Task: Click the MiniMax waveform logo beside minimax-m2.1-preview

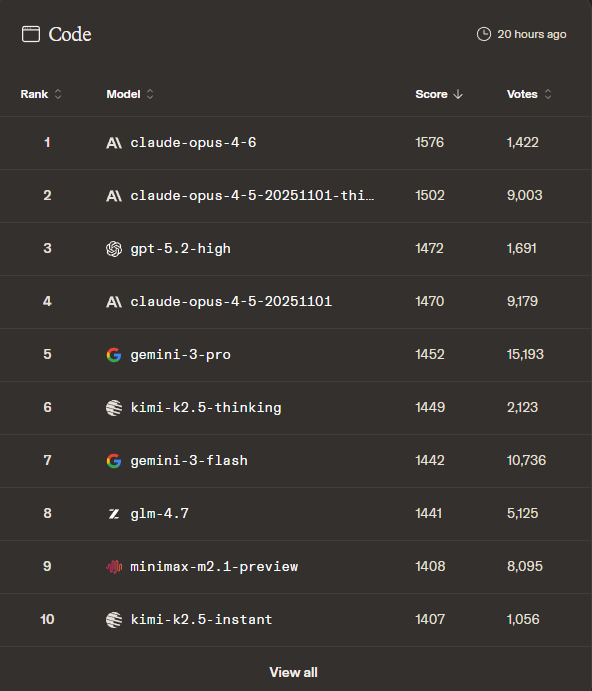Action: (x=114, y=567)
